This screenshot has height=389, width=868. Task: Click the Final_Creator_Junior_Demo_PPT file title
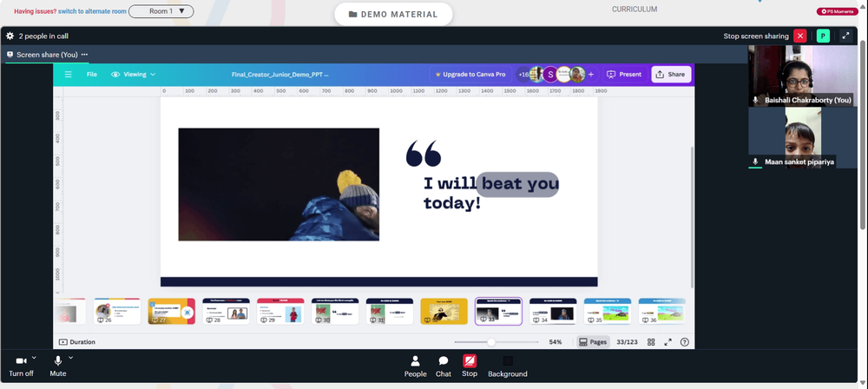[x=280, y=75]
